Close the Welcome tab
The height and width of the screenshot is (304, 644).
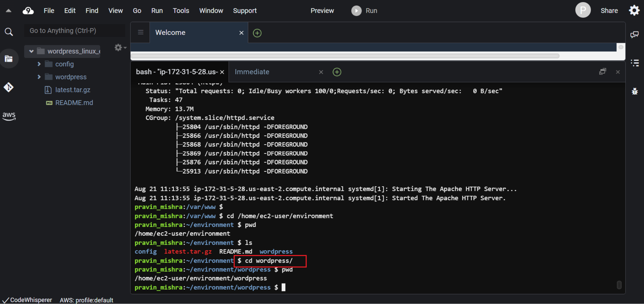coord(241,33)
